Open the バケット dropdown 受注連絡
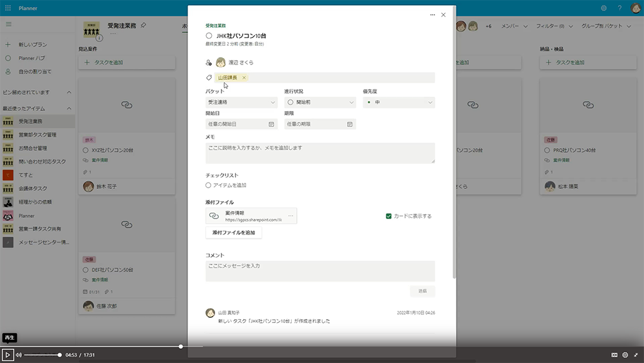Viewport: 644px width, 363px height. tap(241, 103)
